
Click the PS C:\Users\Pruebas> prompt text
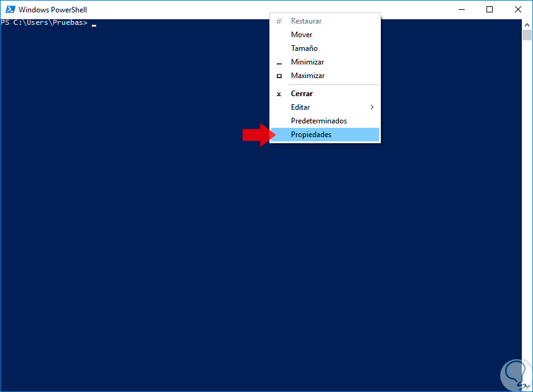[44, 22]
